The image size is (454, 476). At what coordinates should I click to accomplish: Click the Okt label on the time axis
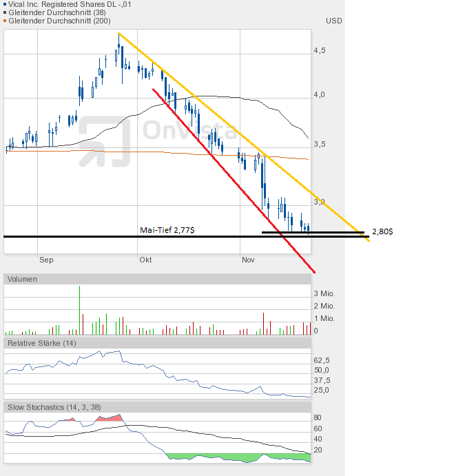pos(145,260)
